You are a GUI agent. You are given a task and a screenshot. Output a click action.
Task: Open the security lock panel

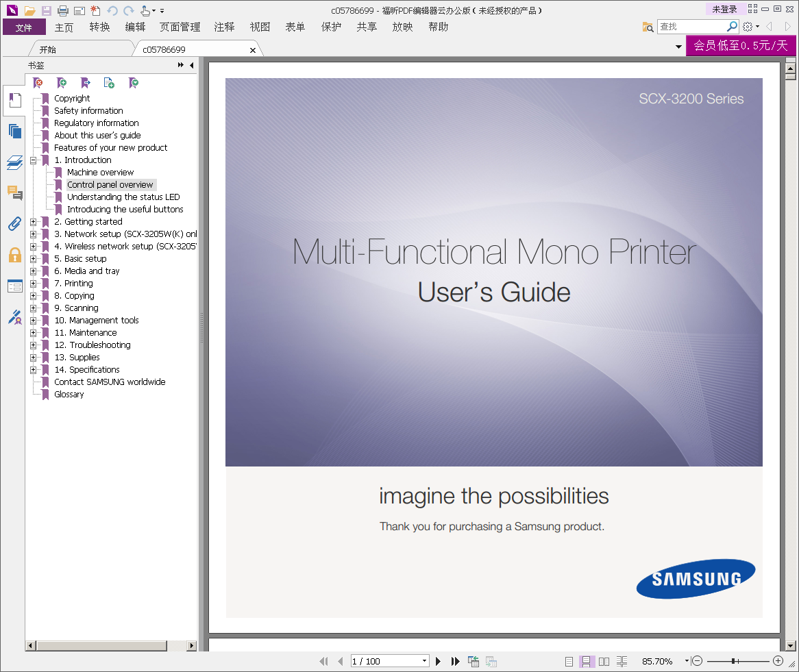point(15,255)
